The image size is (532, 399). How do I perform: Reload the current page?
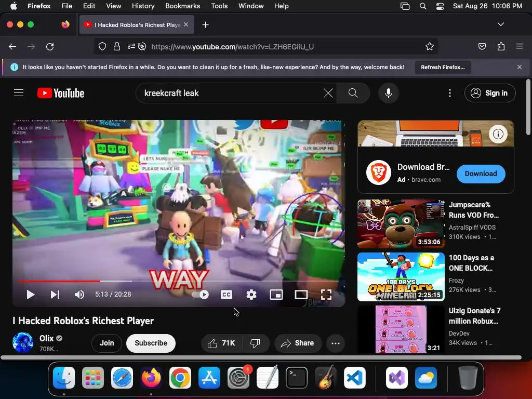(x=50, y=46)
